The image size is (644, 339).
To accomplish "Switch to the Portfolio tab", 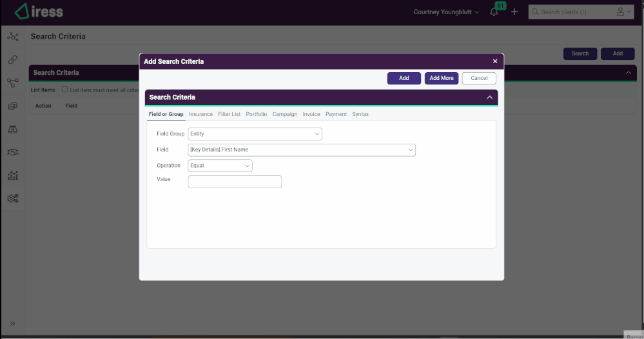I will click(256, 114).
